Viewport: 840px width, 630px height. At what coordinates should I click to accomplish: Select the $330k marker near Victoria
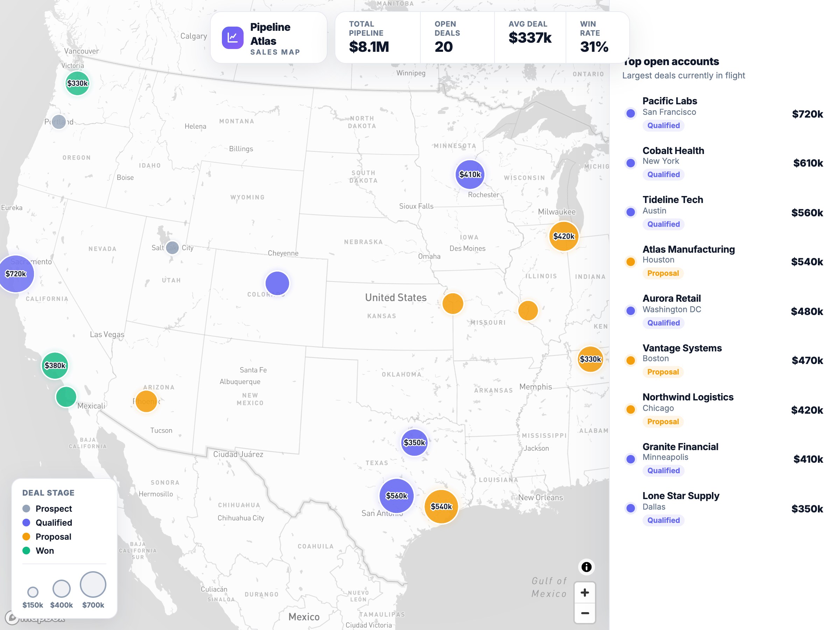pyautogui.click(x=77, y=83)
